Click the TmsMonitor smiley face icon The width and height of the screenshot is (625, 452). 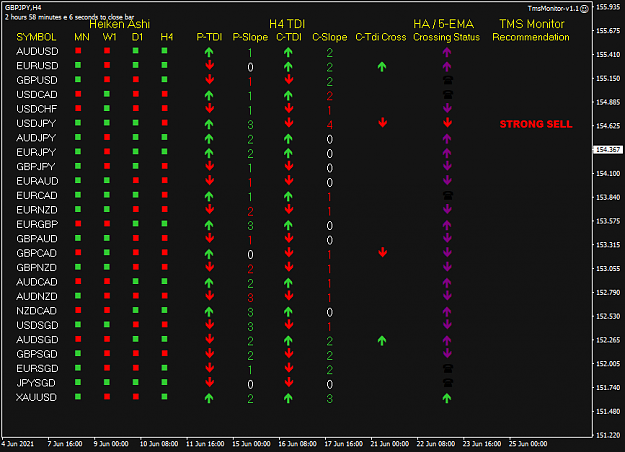pyautogui.click(x=584, y=9)
